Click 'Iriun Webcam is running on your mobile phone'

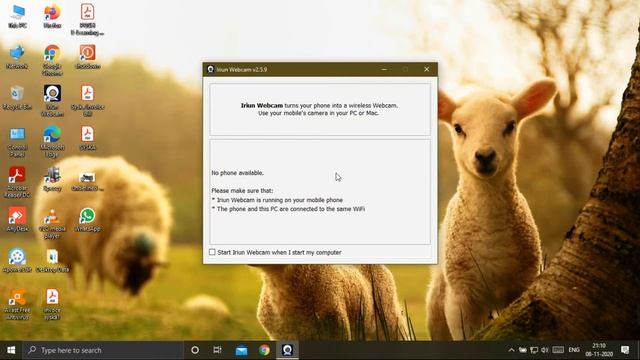pos(280,200)
